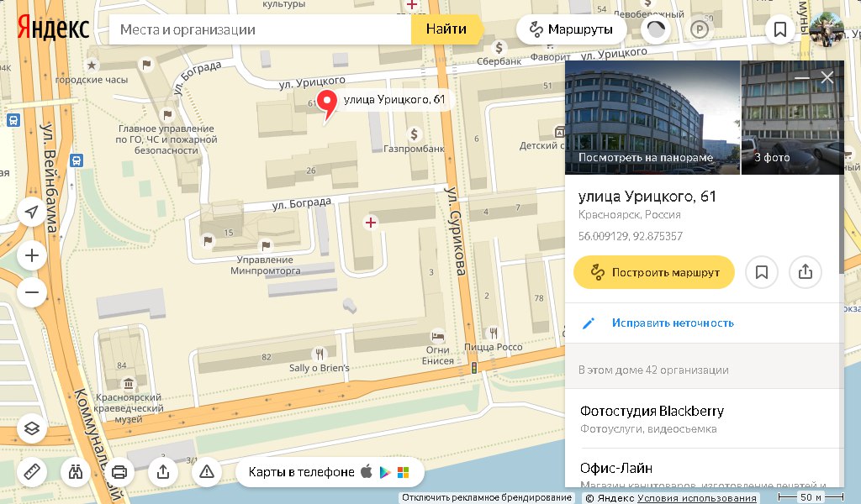
Task: Zoom in with the plus button
Action: click(x=32, y=255)
